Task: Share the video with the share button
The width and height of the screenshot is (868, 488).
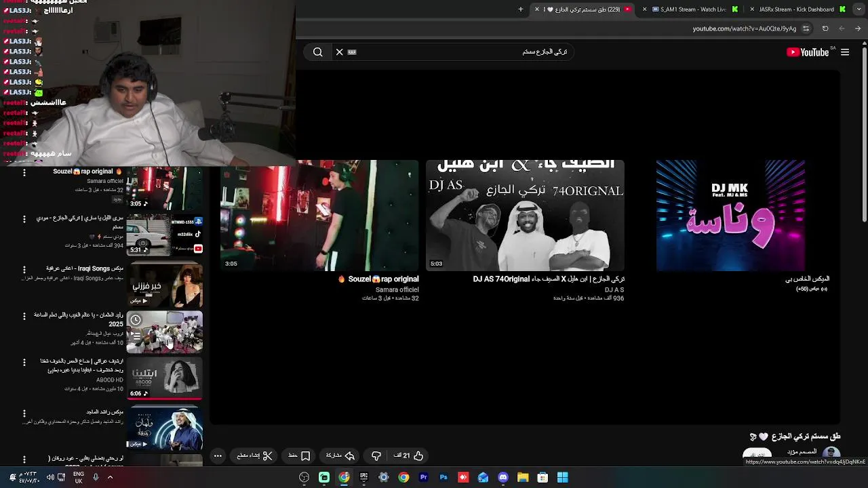Action: coord(340,455)
